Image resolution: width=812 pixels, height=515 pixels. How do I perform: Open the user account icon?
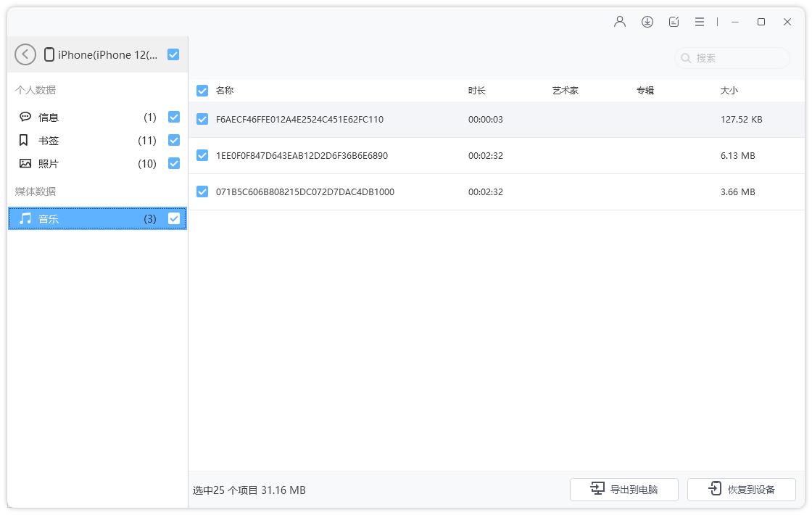coord(619,22)
